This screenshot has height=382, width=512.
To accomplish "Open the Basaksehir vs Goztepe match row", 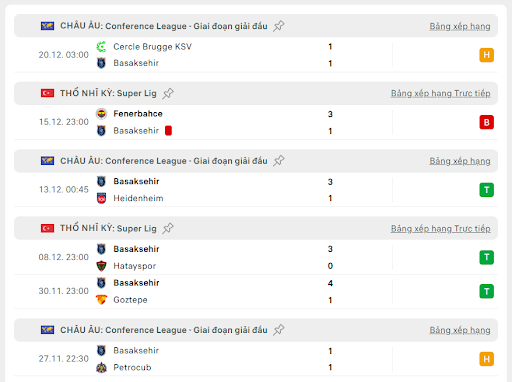I will pos(256,291).
